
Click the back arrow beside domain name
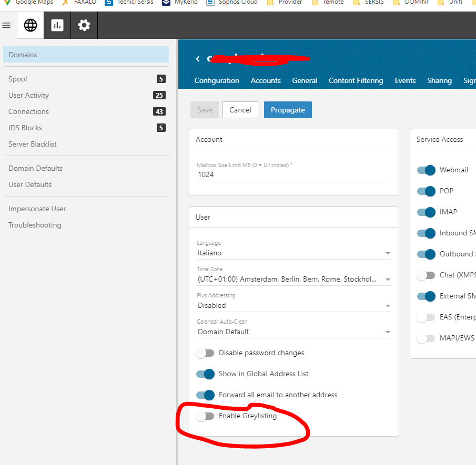coord(198,59)
